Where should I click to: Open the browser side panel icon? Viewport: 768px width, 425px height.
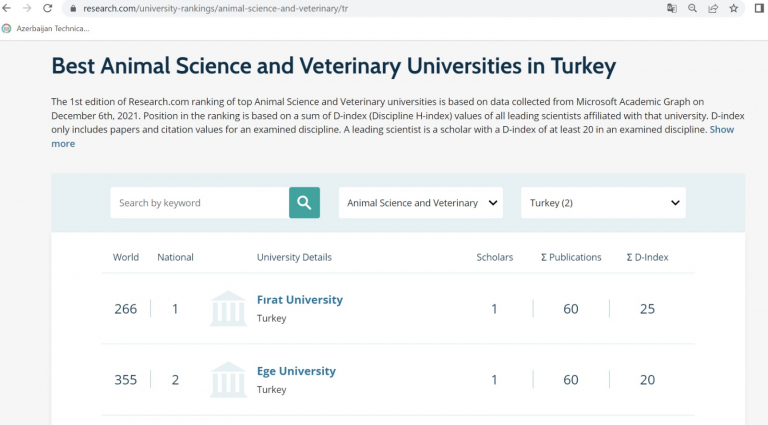(x=759, y=8)
